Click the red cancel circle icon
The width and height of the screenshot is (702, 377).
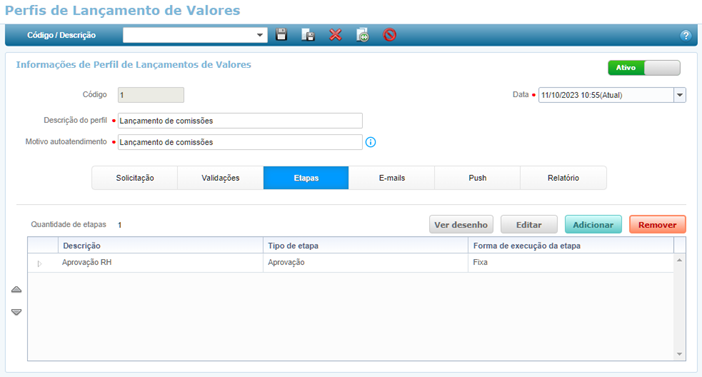390,35
